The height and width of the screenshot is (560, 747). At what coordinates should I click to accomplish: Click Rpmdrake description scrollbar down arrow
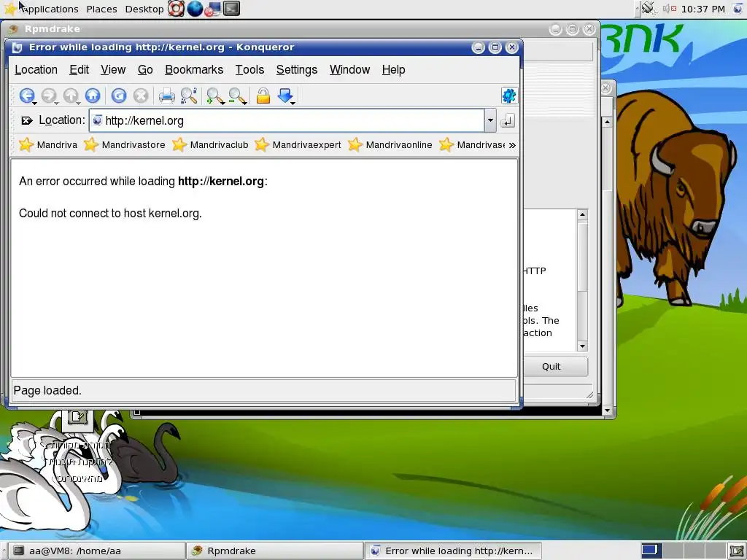(582, 346)
